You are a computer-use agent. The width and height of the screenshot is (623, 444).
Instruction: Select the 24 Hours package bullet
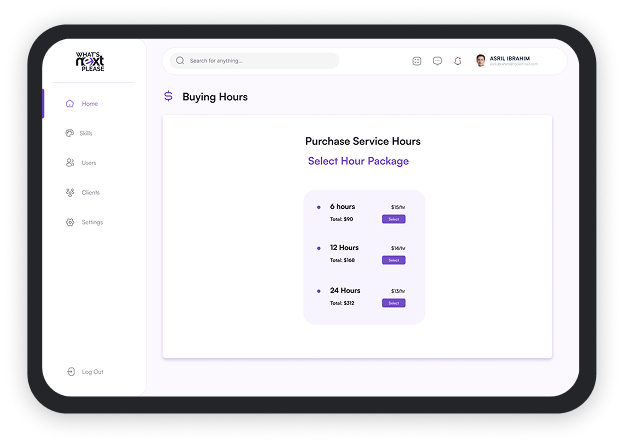point(318,291)
